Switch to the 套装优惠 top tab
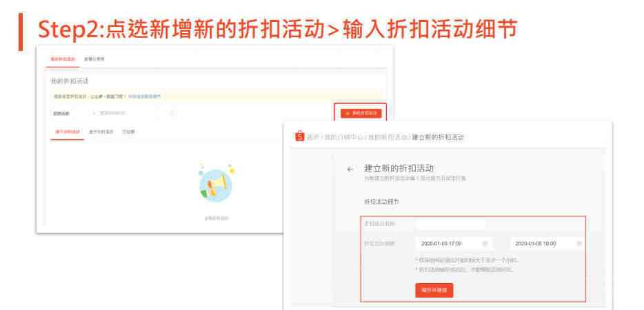 [94, 59]
